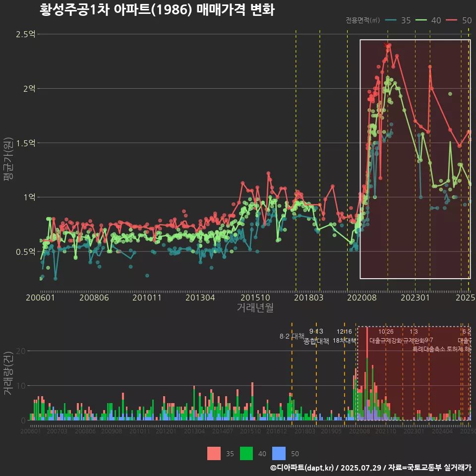
Task: Click the 202301 label on price chart
Action: [416, 297]
